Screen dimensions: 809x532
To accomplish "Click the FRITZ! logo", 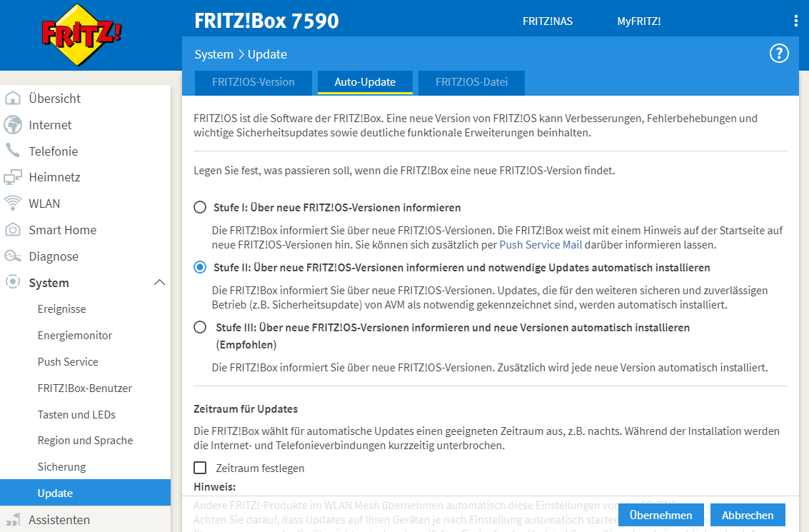I will pos(81,36).
